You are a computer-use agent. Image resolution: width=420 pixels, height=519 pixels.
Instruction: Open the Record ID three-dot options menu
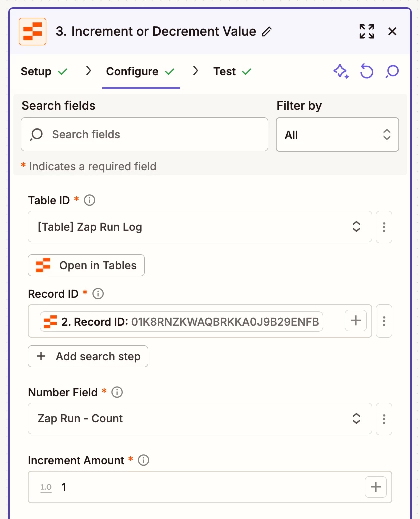pos(384,321)
